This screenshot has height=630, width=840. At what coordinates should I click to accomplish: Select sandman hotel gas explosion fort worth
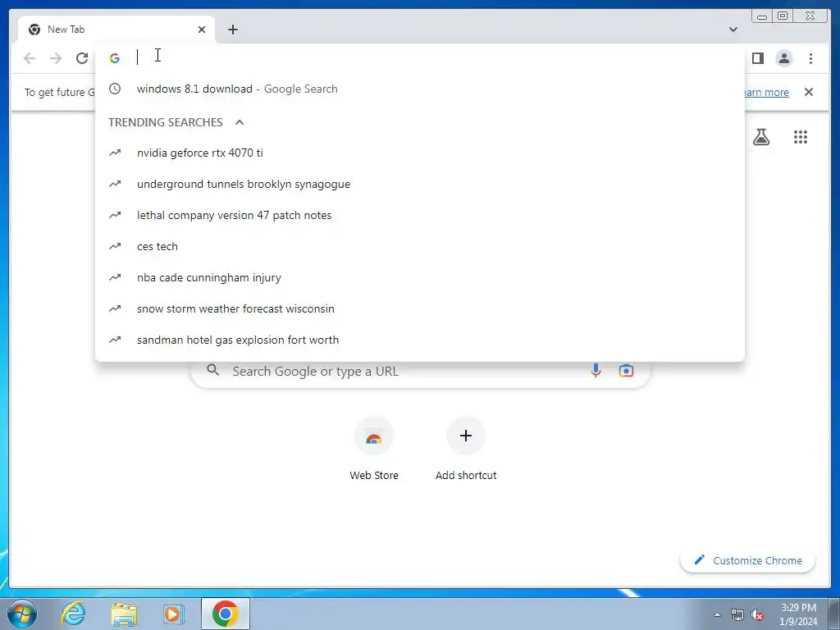[x=419, y=340]
